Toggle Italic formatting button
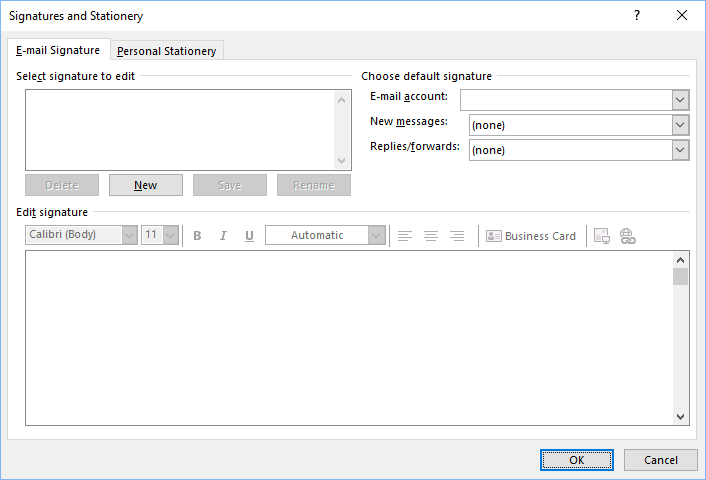 (x=223, y=236)
